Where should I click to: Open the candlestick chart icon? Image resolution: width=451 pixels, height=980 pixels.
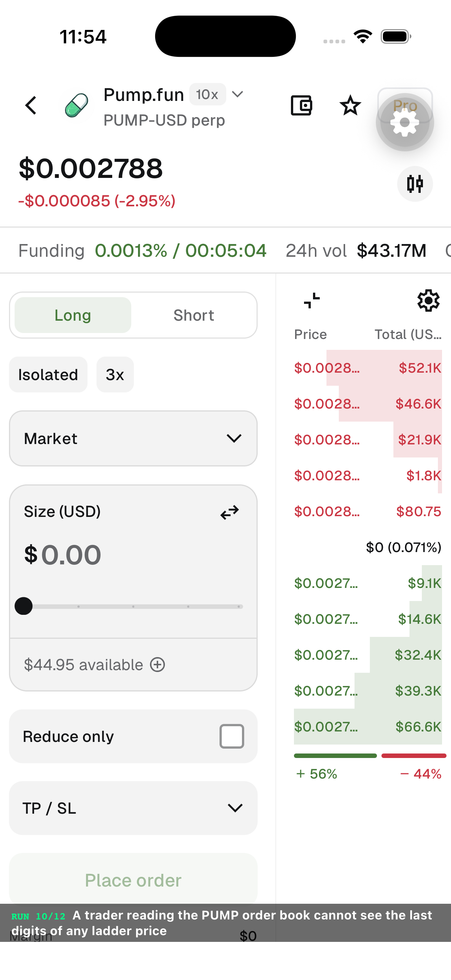pos(415,184)
